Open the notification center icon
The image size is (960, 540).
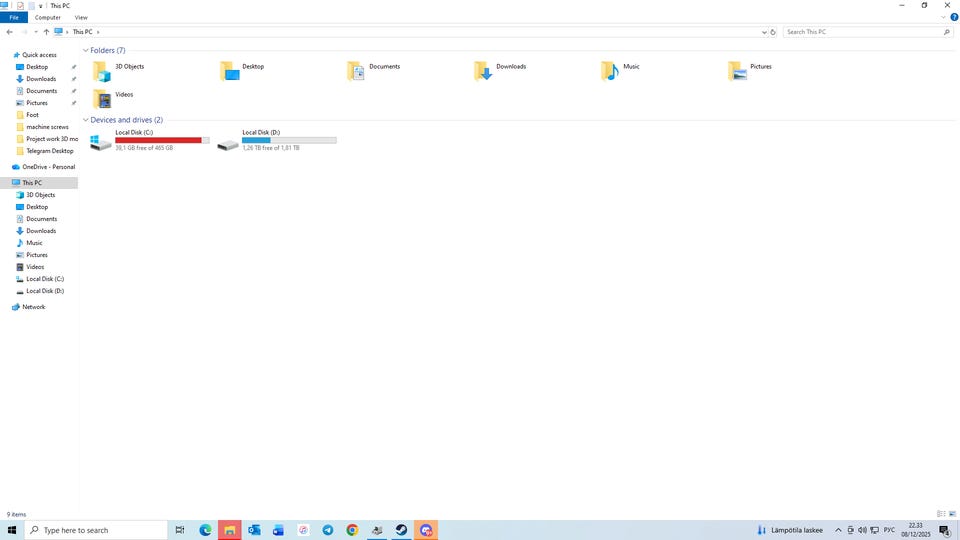pos(945,530)
